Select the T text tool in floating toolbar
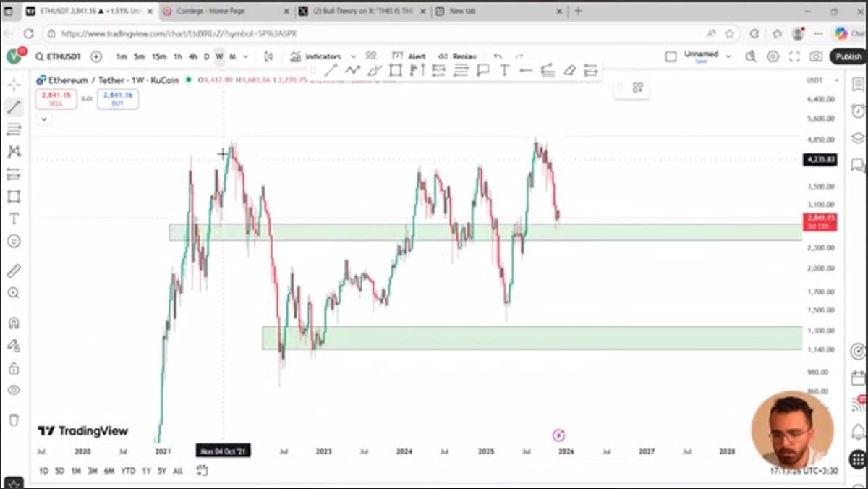868x489 pixels. (x=504, y=70)
